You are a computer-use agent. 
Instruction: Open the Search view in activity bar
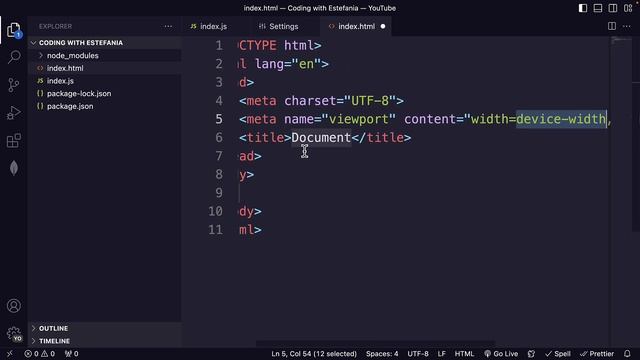click(x=14, y=57)
